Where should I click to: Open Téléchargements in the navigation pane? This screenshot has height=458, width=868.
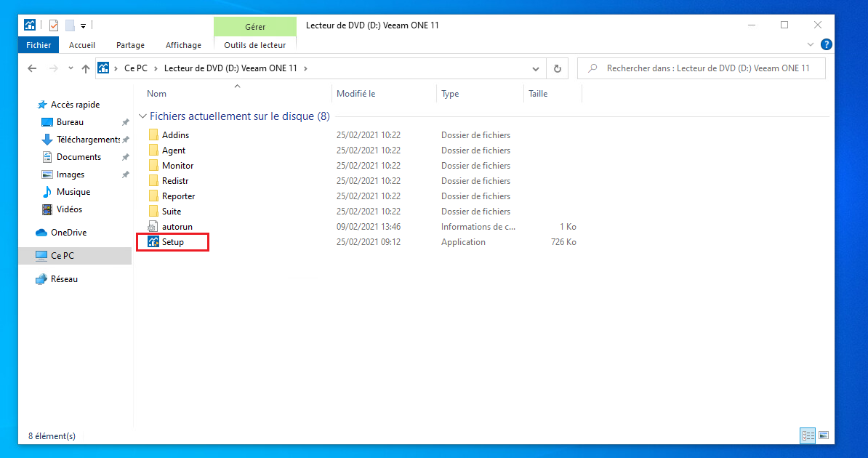[x=88, y=140]
